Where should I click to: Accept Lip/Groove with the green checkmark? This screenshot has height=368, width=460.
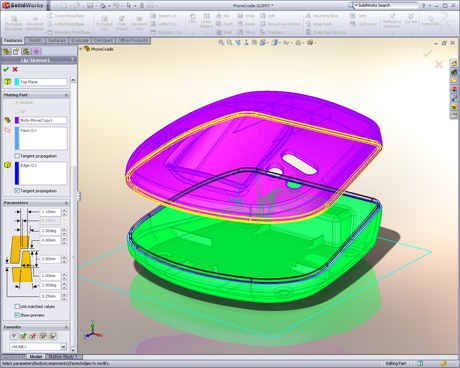click(6, 69)
